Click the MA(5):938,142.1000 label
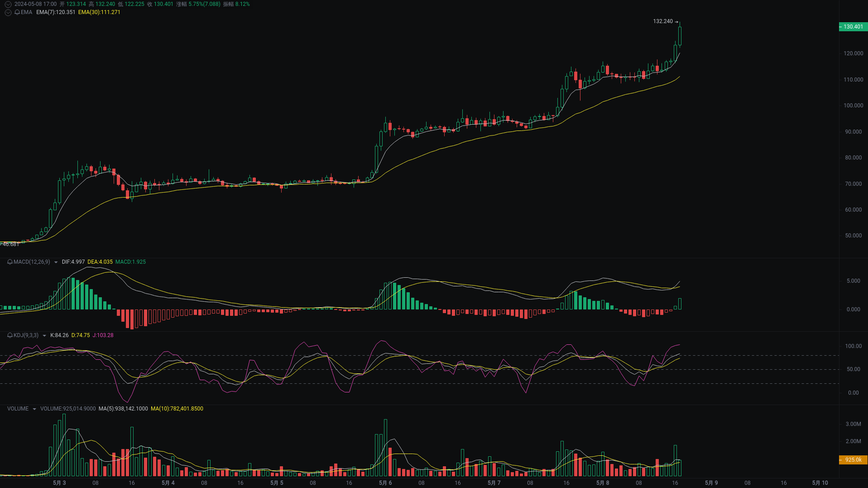 click(x=123, y=408)
